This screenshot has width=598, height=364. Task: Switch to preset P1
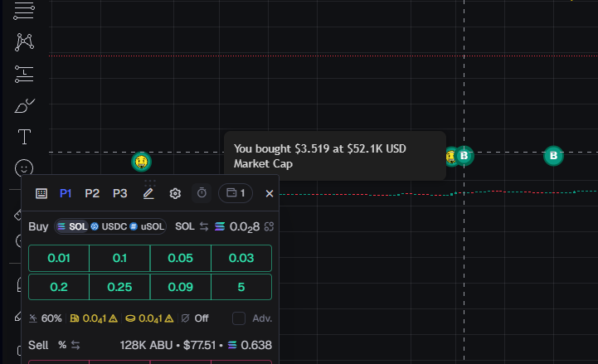click(66, 193)
